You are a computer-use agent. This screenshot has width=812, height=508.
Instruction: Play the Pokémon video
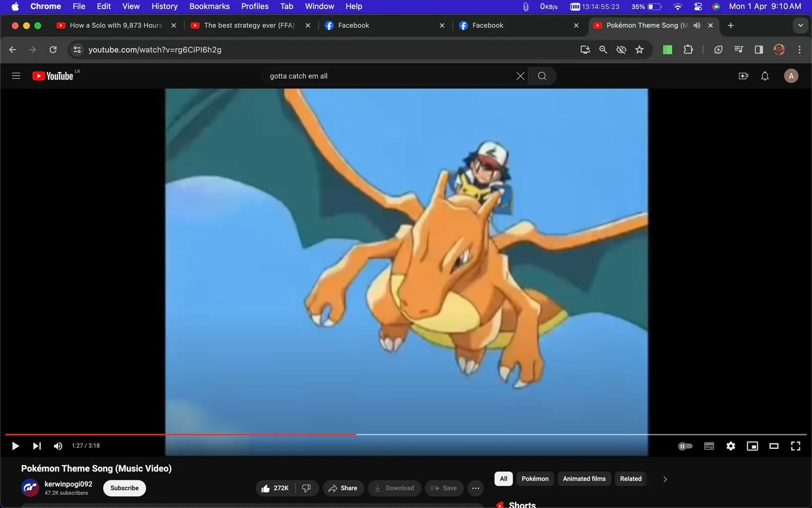click(15, 446)
